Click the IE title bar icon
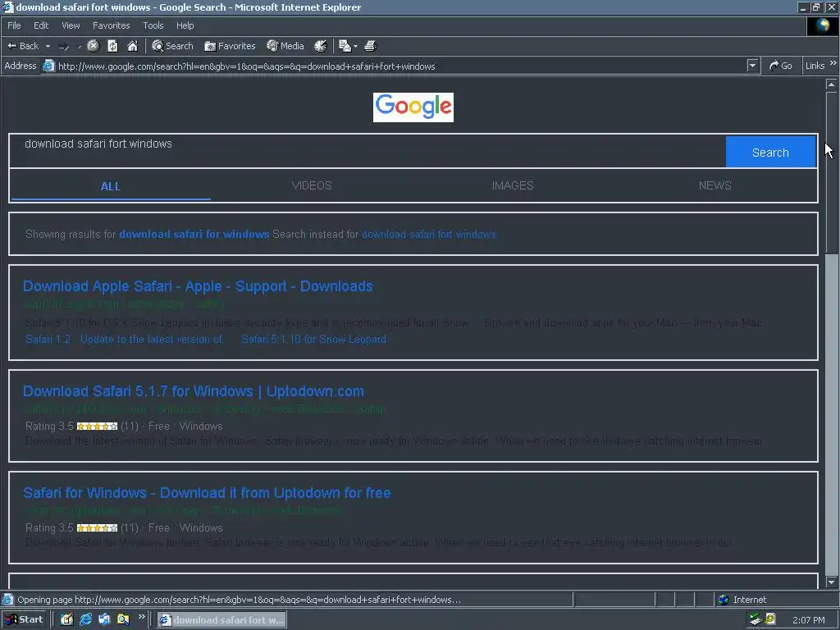The image size is (840, 630). point(7,7)
